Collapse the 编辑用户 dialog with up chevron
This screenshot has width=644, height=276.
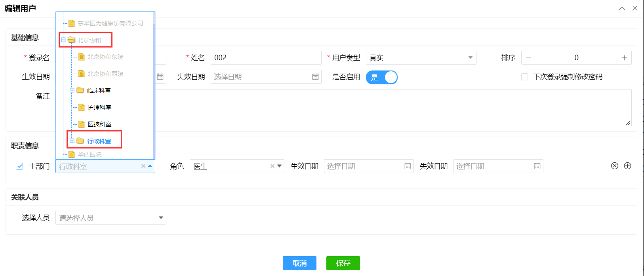622,8
